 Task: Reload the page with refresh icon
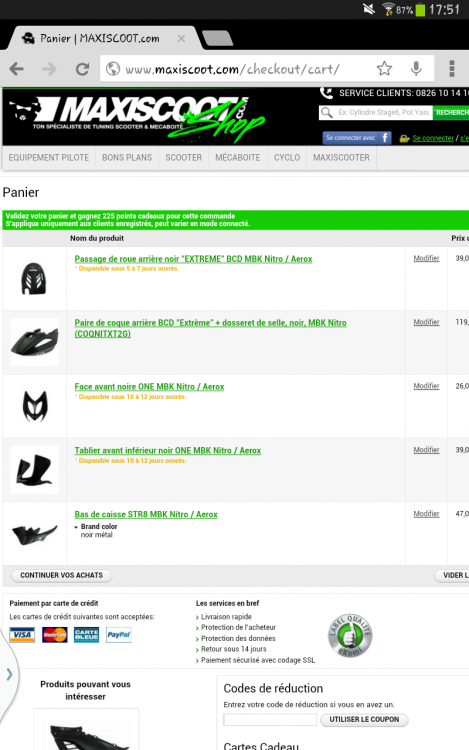82,69
